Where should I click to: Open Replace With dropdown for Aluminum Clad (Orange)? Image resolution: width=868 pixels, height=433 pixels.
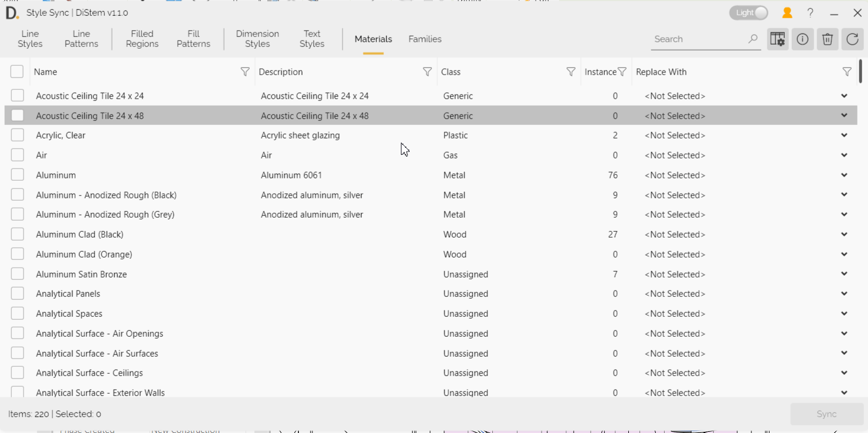[x=844, y=254]
